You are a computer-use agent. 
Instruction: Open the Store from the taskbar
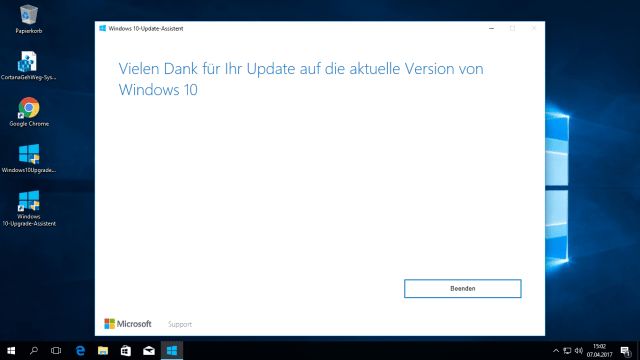(x=126, y=351)
